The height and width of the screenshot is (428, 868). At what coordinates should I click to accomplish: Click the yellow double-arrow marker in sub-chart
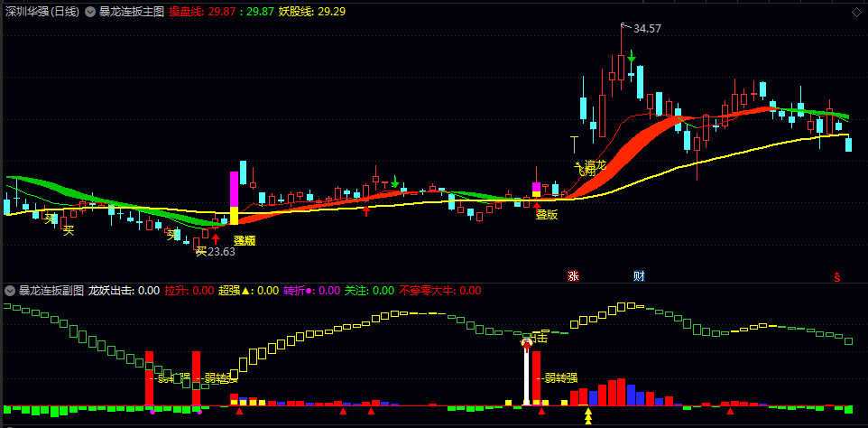[588, 416]
